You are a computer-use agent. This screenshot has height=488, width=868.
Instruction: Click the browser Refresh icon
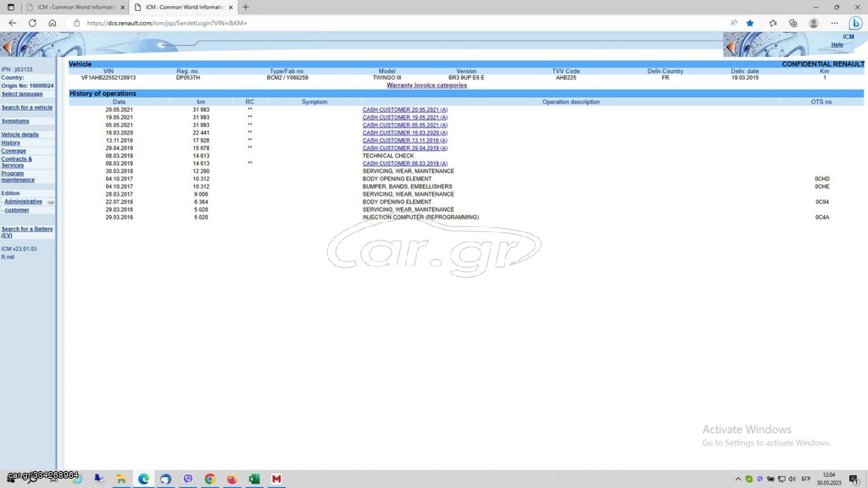32,23
